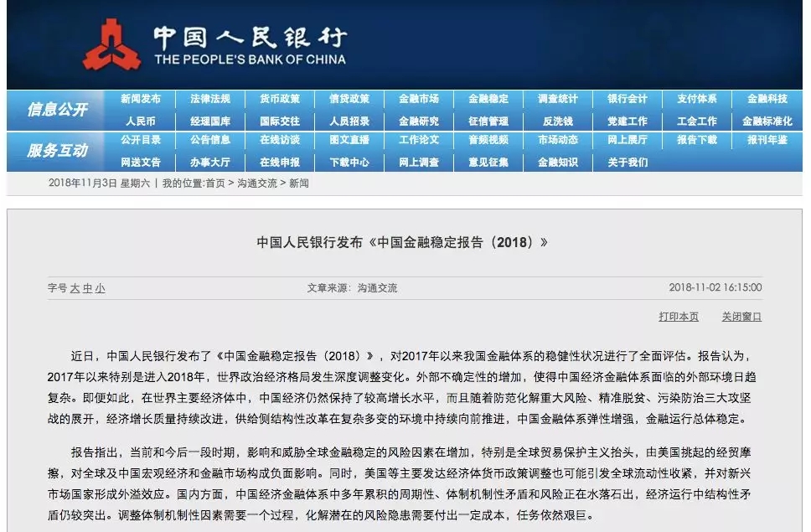Viewport: 811px width, 532px height.
Task: Select 网送文告 menu item
Action: 141,163
